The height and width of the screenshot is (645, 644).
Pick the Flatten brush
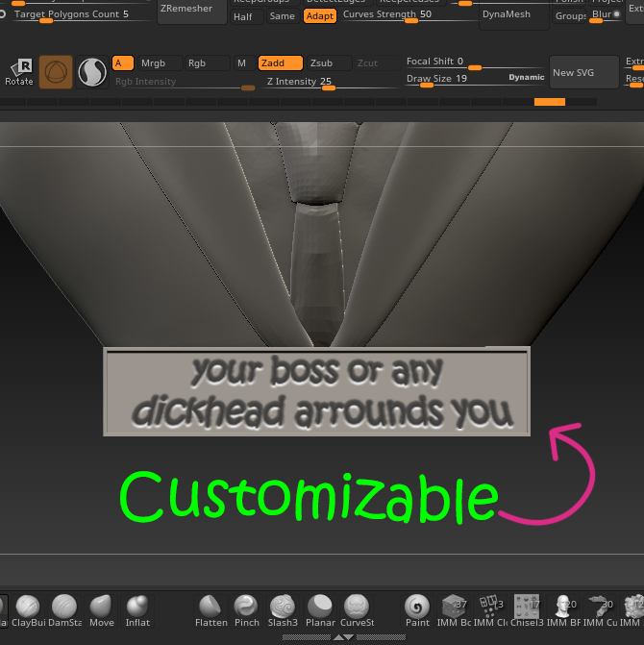211,610
